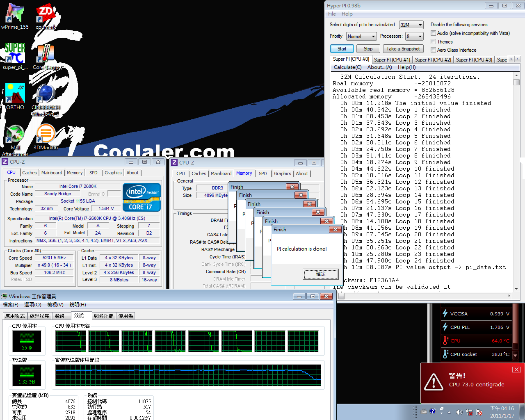The width and height of the screenshot is (525, 420).
Task: Click Take a Snapshot button
Action: tap(403, 49)
